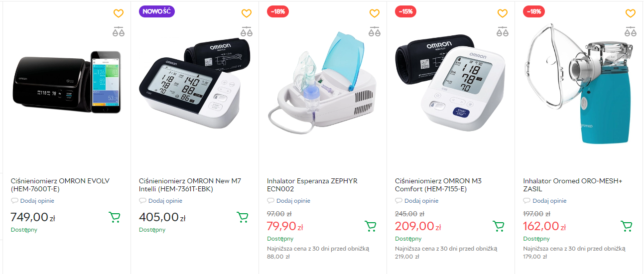Add OMRON EVOLV to cart
644x274 pixels.
point(115,217)
